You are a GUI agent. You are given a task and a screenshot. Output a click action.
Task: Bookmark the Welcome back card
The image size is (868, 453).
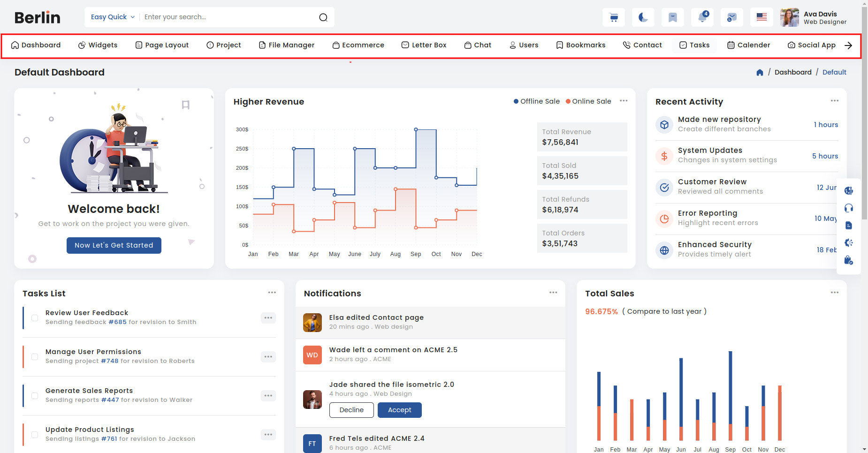pyautogui.click(x=186, y=105)
